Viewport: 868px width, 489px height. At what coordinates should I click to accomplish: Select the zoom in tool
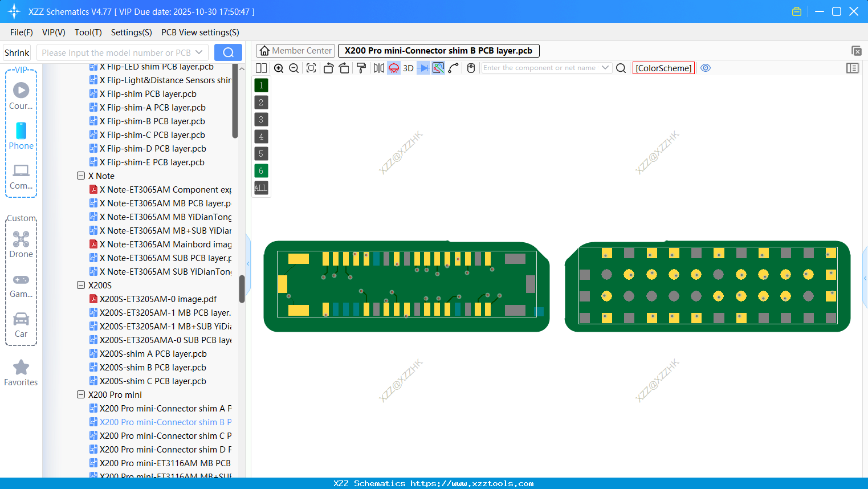[x=279, y=68]
